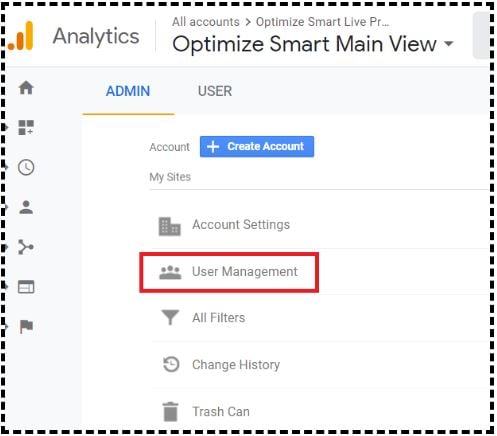
Task: Open the Home icon in sidebar
Action: click(x=26, y=88)
